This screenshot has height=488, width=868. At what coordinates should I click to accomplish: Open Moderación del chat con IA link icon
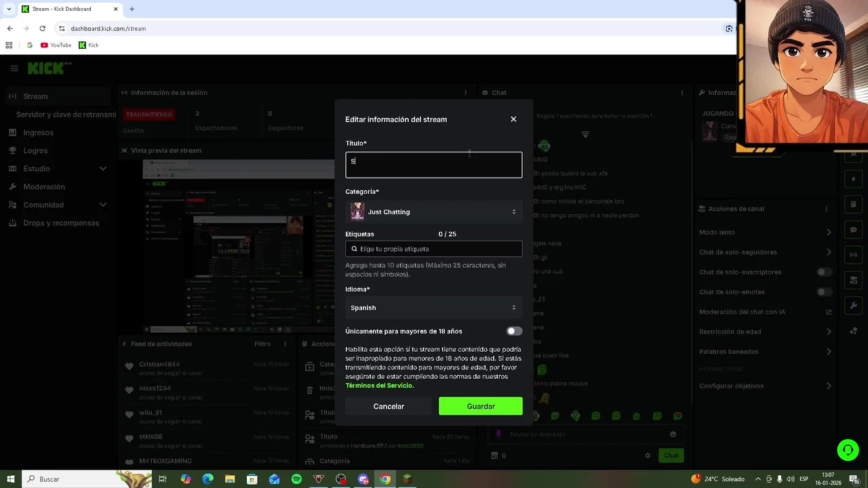point(829,312)
